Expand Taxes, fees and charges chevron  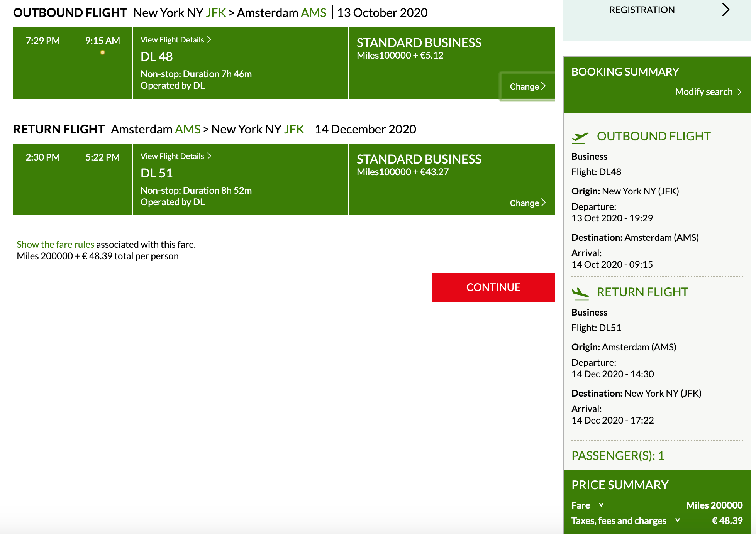(x=678, y=520)
